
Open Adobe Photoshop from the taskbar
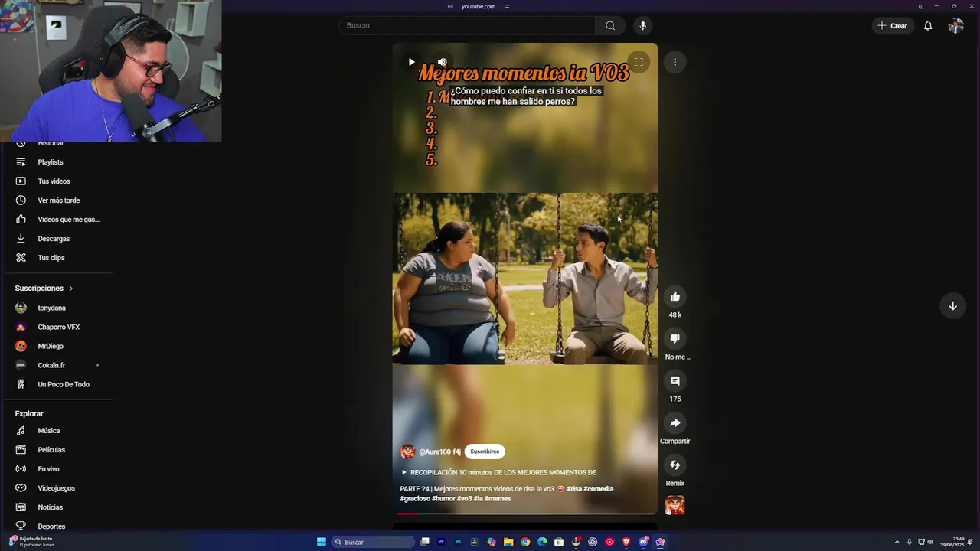458,542
